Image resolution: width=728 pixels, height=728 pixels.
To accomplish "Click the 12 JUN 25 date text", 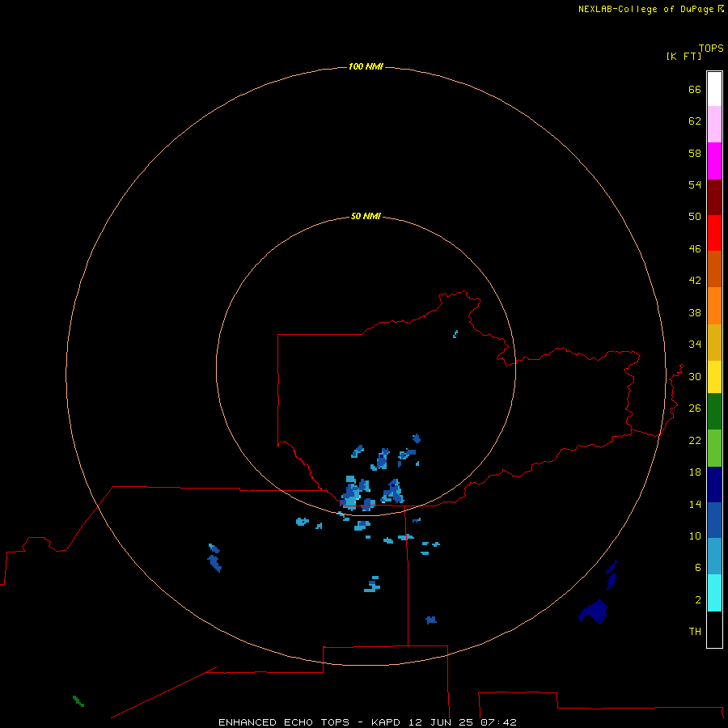I will pos(441,722).
